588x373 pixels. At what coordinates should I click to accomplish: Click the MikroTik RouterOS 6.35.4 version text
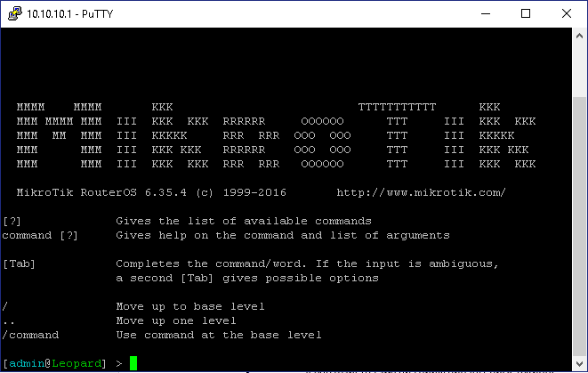click(101, 192)
